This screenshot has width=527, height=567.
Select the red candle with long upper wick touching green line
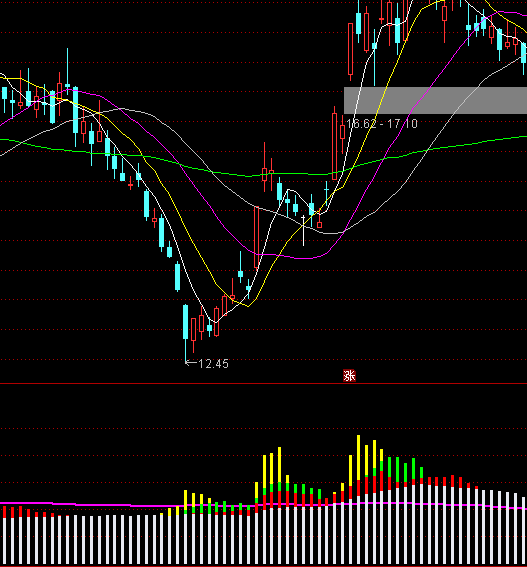pyautogui.click(x=264, y=167)
